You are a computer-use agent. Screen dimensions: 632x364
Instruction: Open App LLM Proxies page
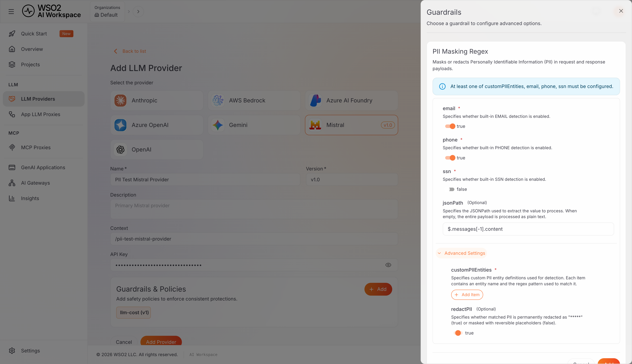[44, 114]
